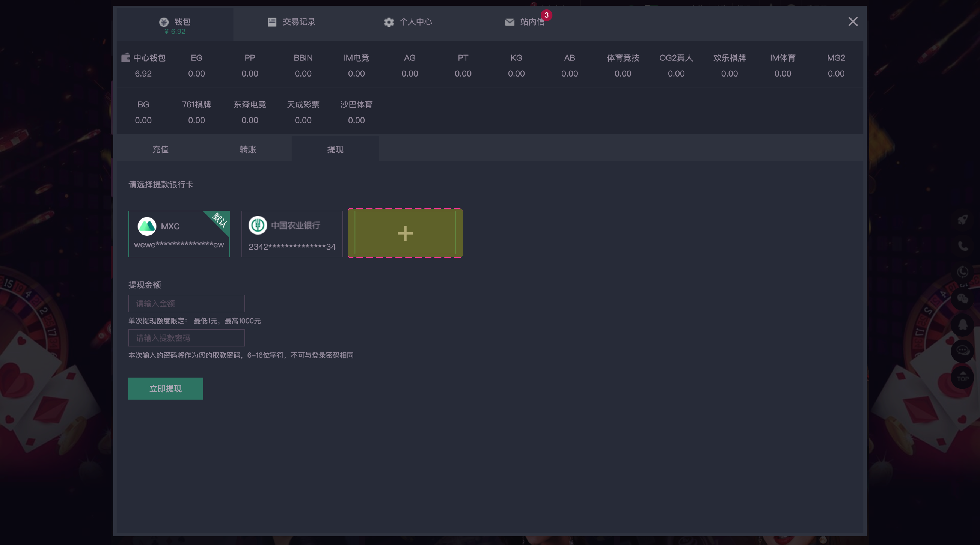Click the rocket icon in right sidebar
Image resolution: width=980 pixels, height=545 pixels.
coord(962,220)
